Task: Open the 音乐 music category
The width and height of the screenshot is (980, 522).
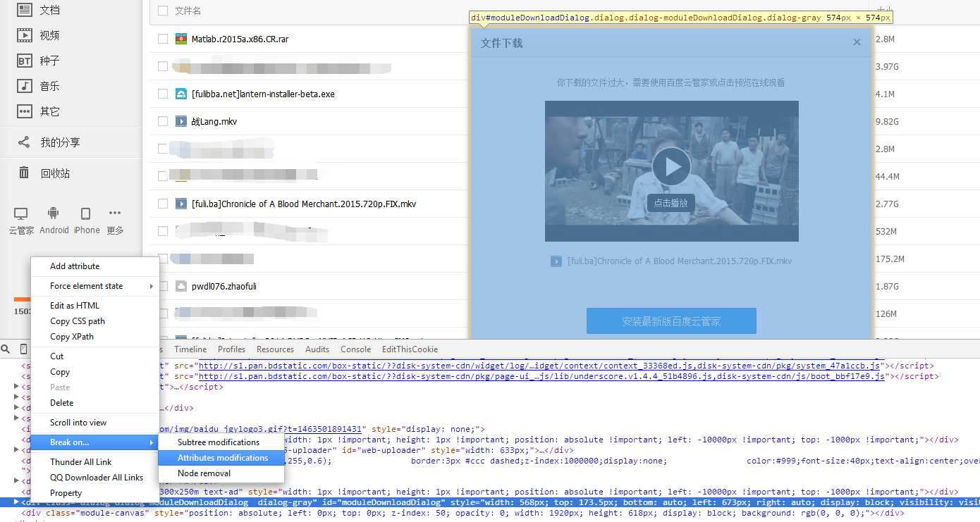Action: (x=39, y=86)
